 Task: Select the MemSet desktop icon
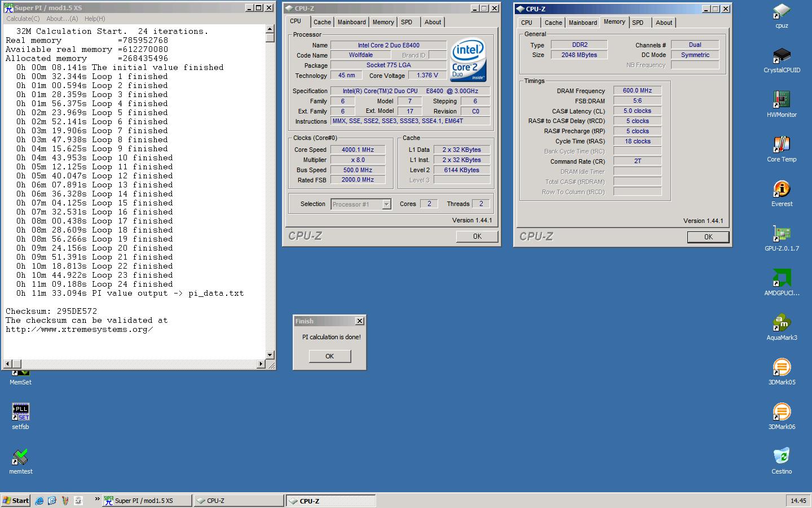click(x=20, y=377)
